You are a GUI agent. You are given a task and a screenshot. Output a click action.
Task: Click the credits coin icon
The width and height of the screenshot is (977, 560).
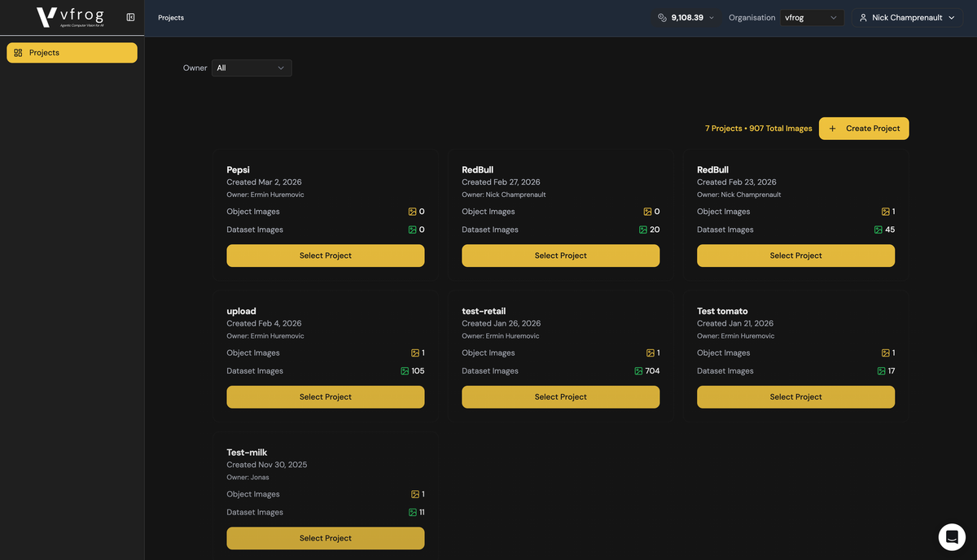pos(663,17)
